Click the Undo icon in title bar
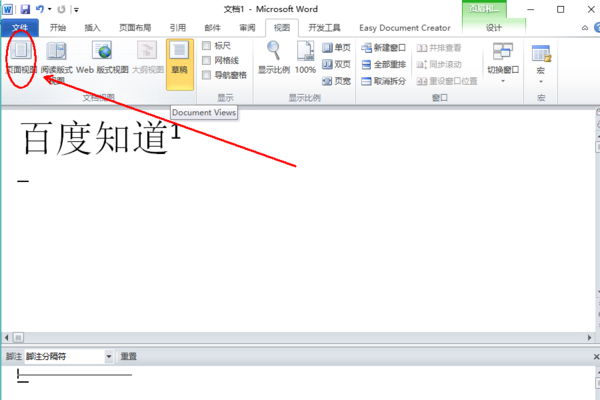Screen dimensions: 600x400 [40, 9]
